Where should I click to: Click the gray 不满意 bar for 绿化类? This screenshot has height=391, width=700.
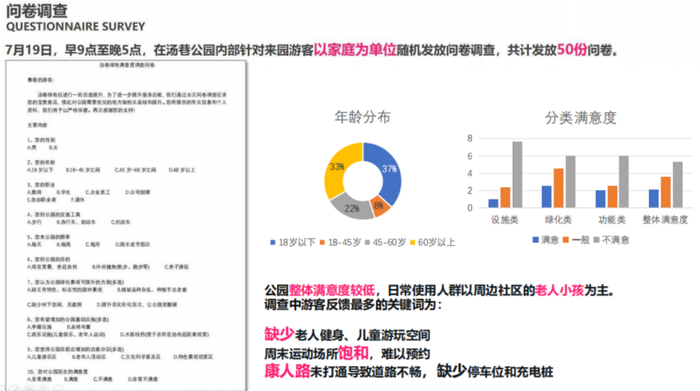pyautogui.click(x=570, y=182)
